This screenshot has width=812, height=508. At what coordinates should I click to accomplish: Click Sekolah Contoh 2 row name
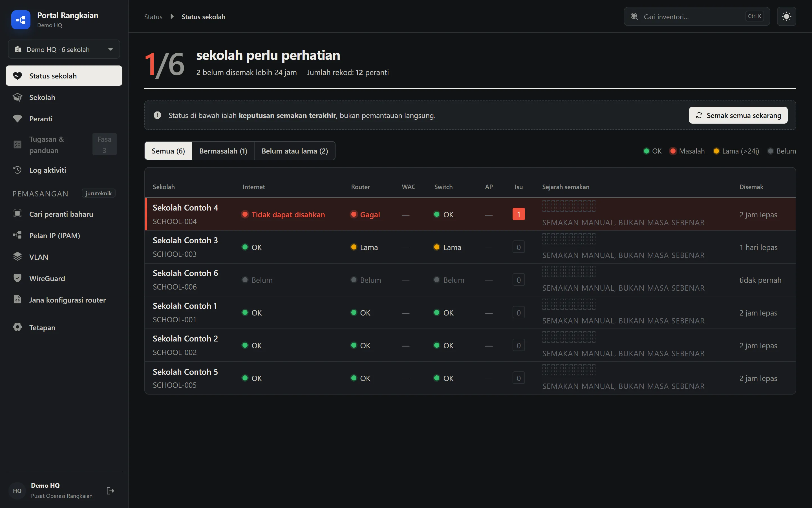tap(185, 338)
